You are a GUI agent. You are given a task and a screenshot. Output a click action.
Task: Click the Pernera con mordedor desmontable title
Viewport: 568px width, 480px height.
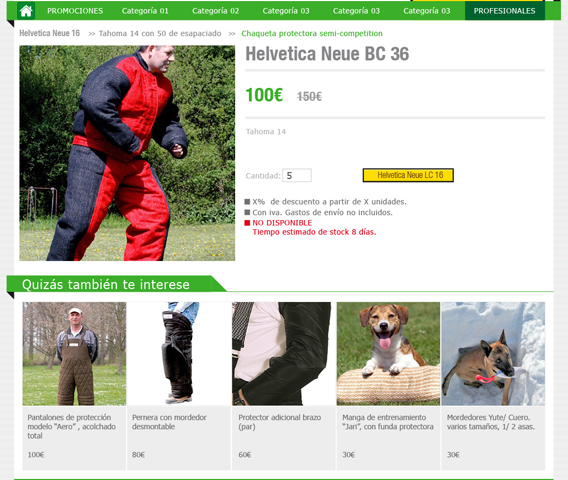pyautogui.click(x=169, y=422)
